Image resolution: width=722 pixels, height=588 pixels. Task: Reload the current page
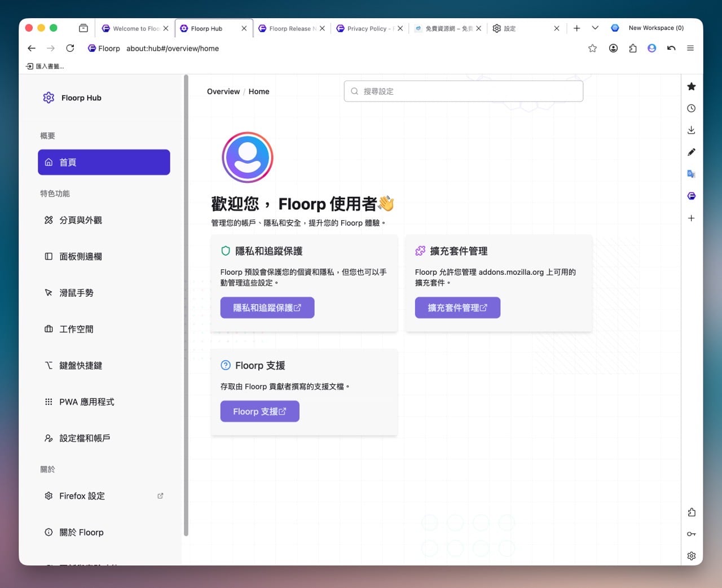(70, 49)
